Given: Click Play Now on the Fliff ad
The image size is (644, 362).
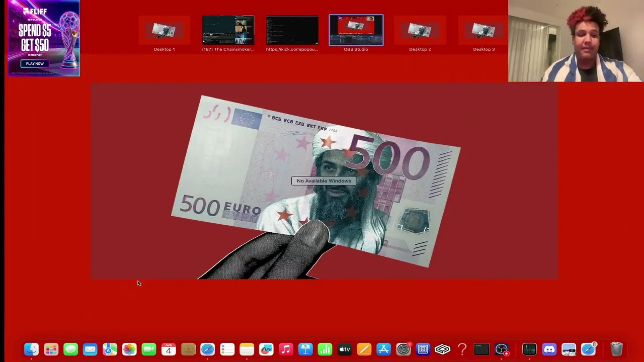Looking at the screenshot, I should click(x=35, y=64).
